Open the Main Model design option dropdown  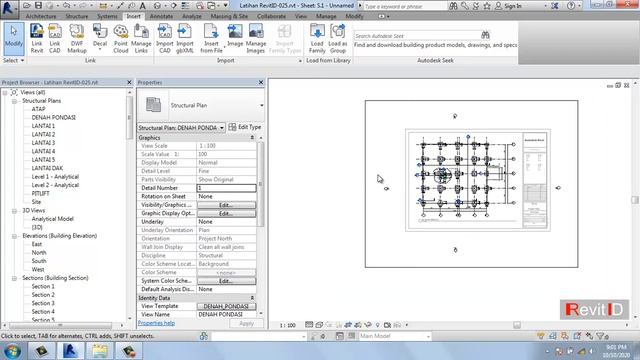pyautogui.click(x=428, y=336)
